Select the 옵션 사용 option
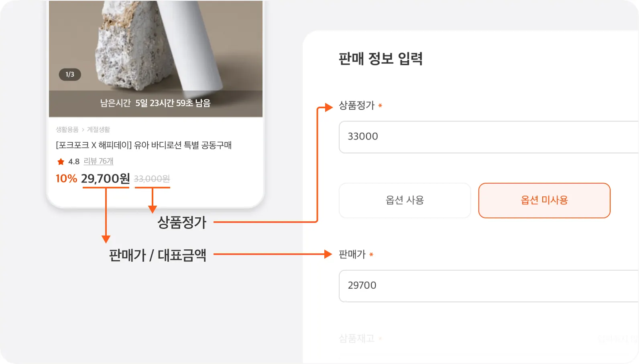Screen dimensions: 639x364 click(x=405, y=200)
